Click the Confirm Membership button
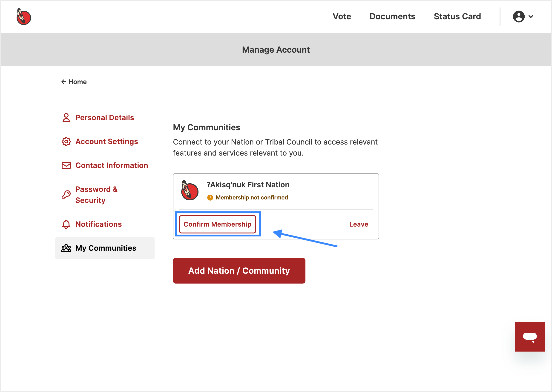 [217, 224]
